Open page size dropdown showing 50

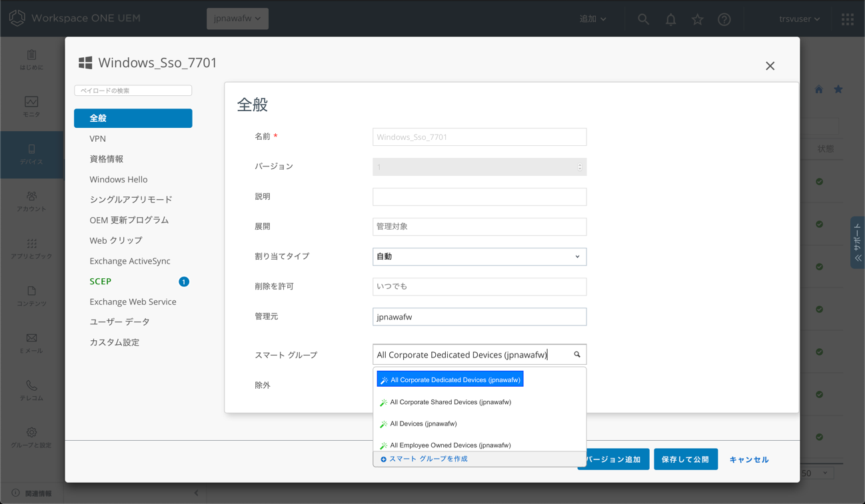pos(816,473)
